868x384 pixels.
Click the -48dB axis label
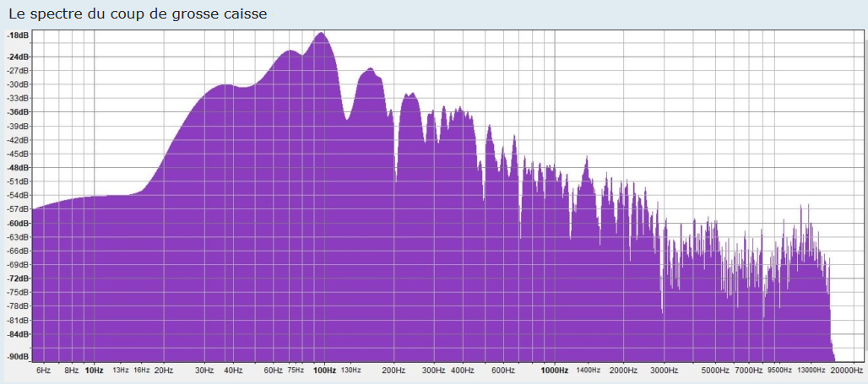[x=19, y=168]
